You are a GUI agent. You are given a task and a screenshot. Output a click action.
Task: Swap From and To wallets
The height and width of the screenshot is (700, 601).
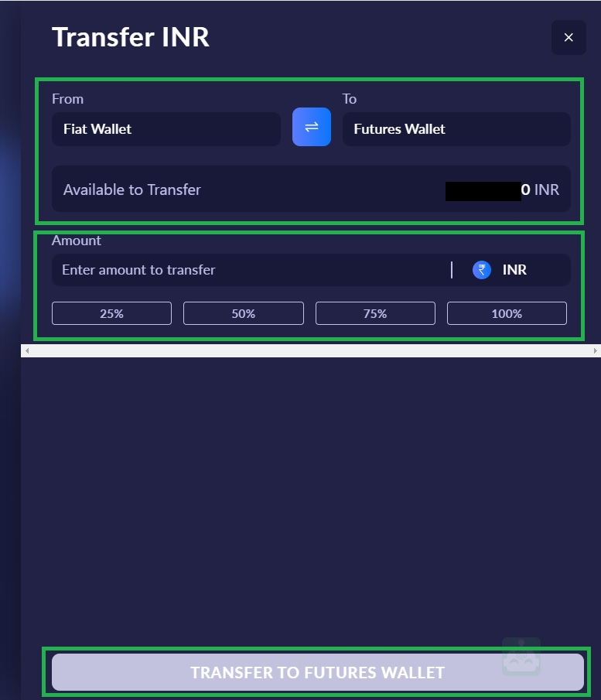coord(311,127)
